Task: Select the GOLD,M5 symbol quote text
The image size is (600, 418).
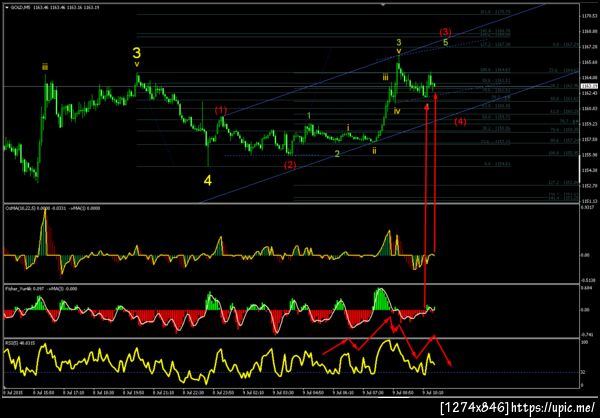Action: click(x=55, y=7)
